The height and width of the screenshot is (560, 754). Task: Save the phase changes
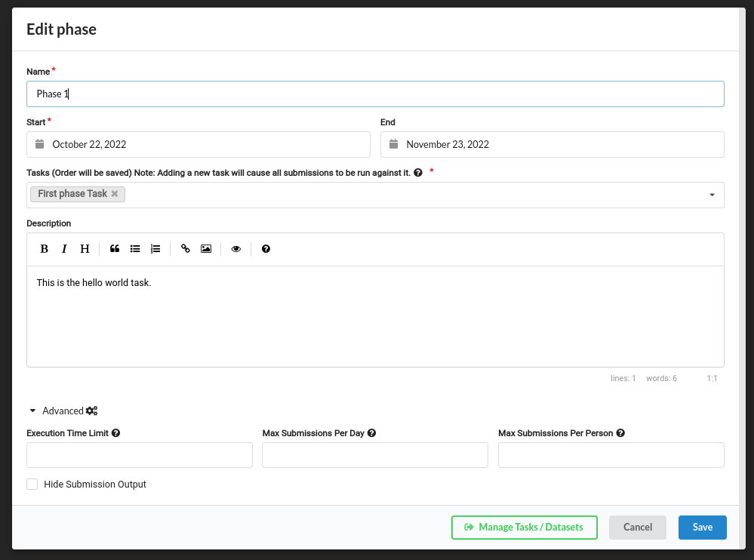coord(702,528)
